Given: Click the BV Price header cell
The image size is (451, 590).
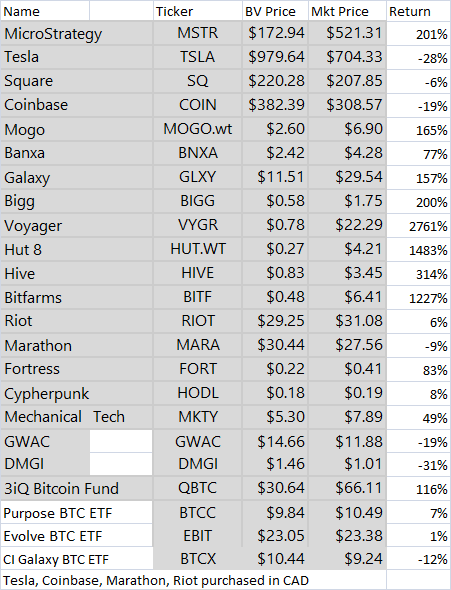Looking at the screenshot, I should click(x=275, y=11).
